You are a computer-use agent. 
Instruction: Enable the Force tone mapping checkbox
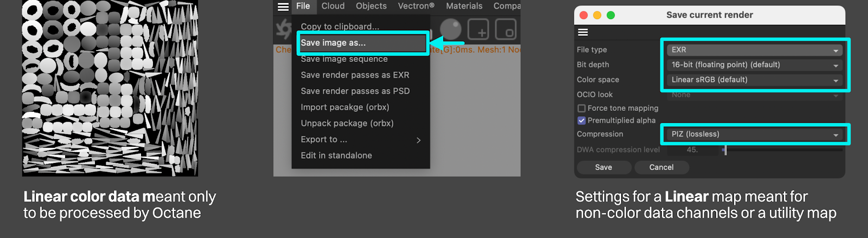click(582, 109)
